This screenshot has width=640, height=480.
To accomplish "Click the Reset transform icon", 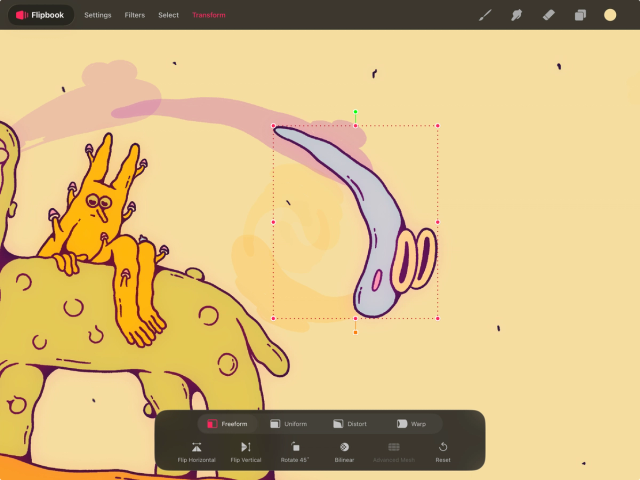I will pyautogui.click(x=443, y=447).
